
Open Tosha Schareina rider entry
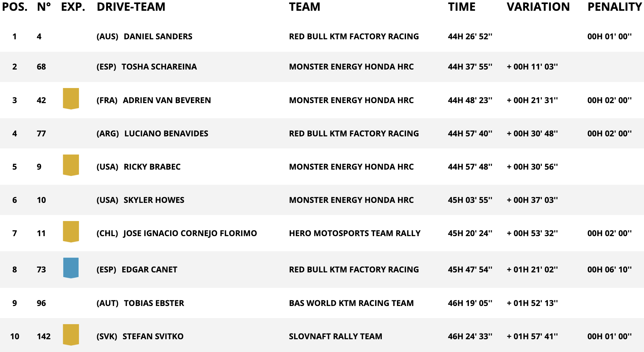pyautogui.click(x=159, y=67)
